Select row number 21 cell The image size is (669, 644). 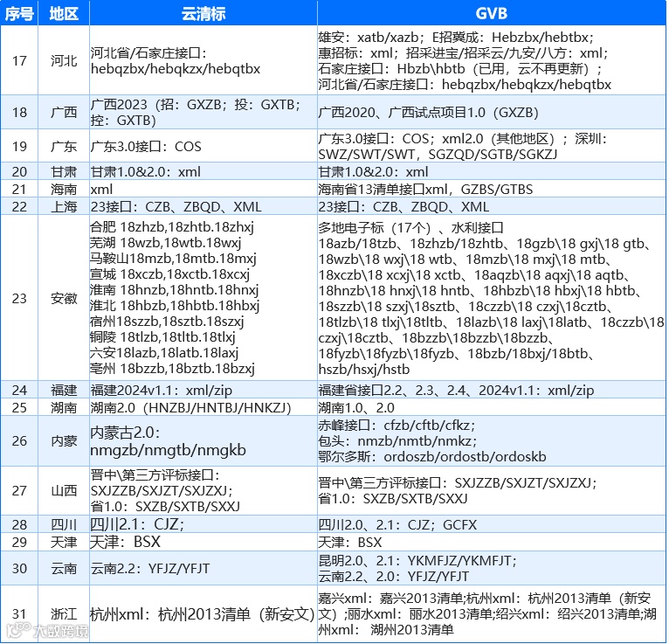19,189
